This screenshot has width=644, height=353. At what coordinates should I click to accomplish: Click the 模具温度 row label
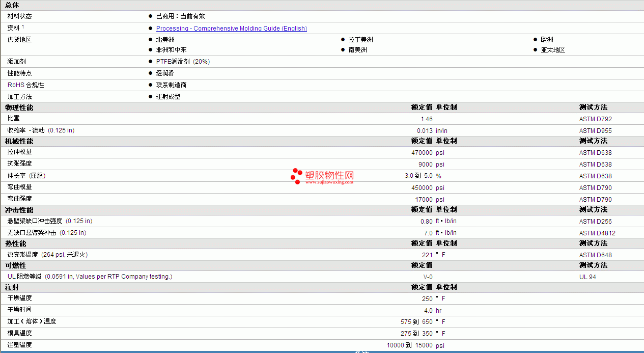[20, 333]
